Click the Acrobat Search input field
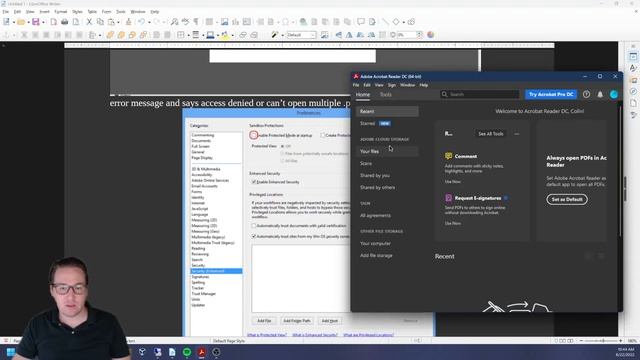Screen dimensions: 640x360 480,94
